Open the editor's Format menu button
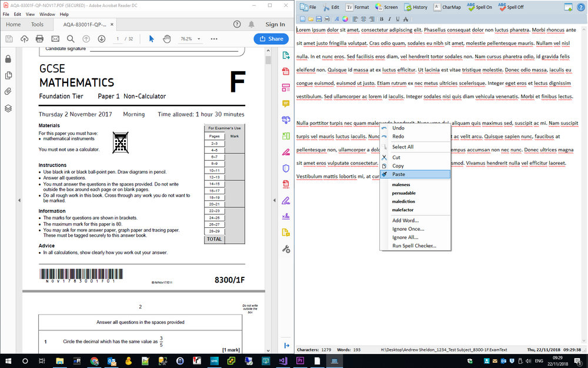Image resolution: width=588 pixels, height=368 pixels. (357, 6)
